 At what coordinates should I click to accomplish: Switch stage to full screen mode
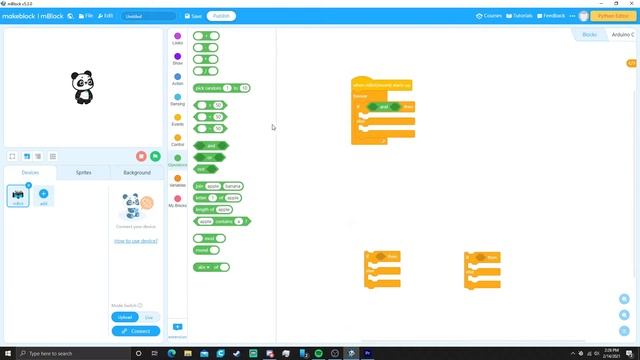[12, 156]
